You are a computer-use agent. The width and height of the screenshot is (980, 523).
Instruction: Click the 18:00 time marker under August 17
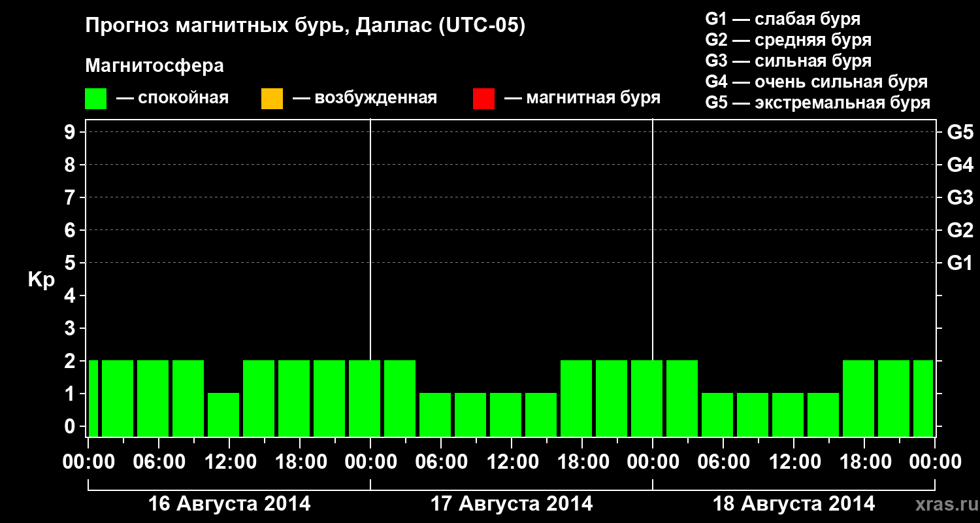pyautogui.click(x=582, y=462)
